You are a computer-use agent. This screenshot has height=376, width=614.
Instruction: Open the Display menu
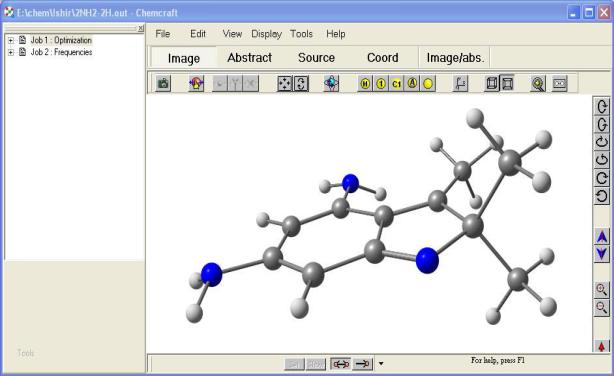[x=266, y=34]
